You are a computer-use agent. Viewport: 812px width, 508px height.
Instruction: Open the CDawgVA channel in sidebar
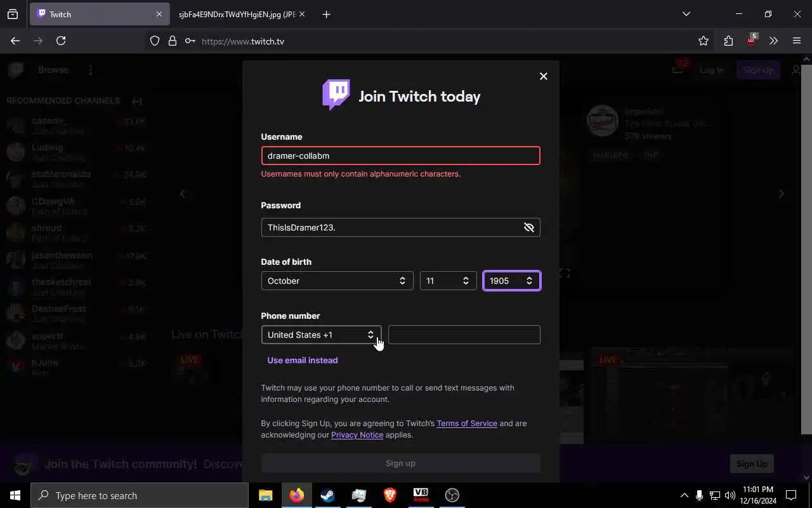click(75, 206)
